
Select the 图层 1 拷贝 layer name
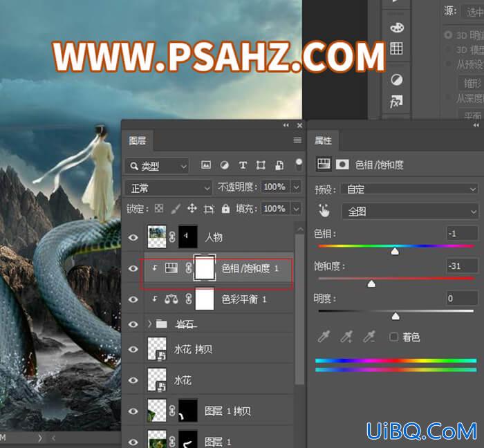227,411
